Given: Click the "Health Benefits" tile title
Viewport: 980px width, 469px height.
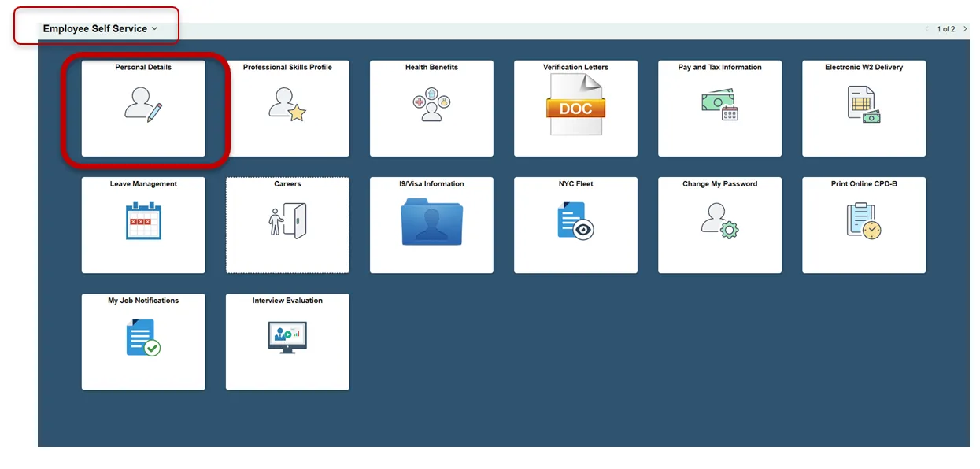Looking at the screenshot, I should 431,68.
